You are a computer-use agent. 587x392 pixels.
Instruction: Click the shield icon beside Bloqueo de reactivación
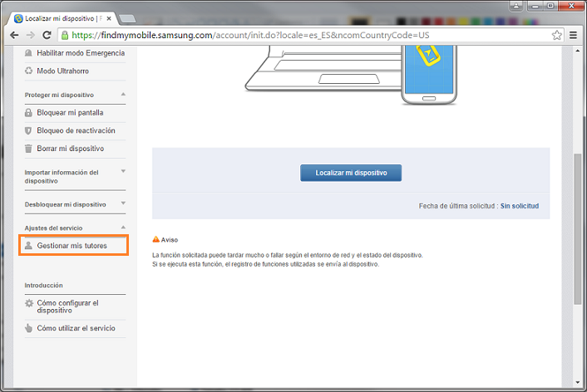click(x=28, y=130)
